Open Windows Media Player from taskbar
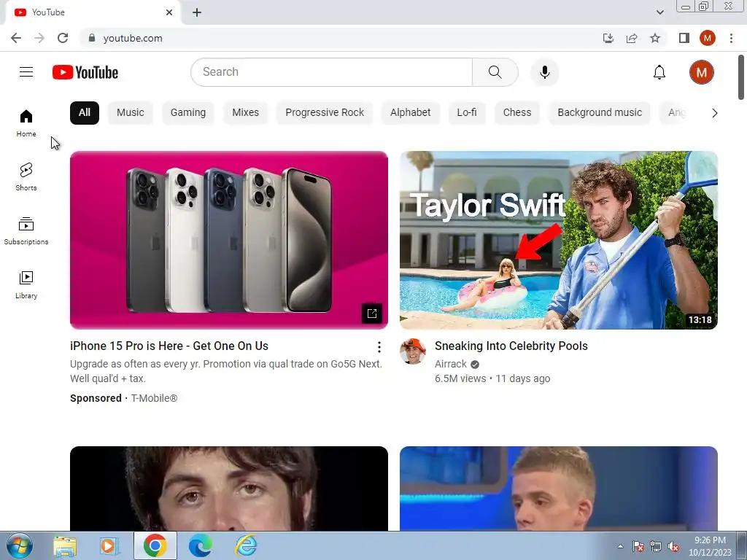Viewport: 747px width, 560px height. click(109, 545)
